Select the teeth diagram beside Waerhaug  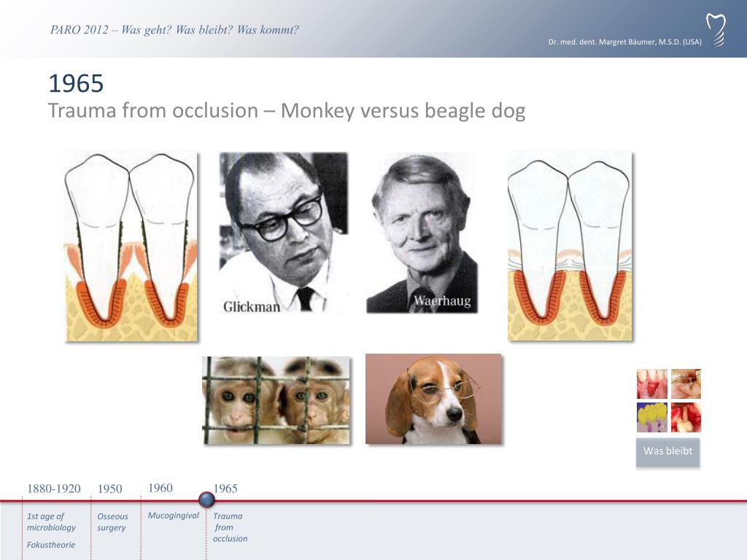tap(570, 246)
